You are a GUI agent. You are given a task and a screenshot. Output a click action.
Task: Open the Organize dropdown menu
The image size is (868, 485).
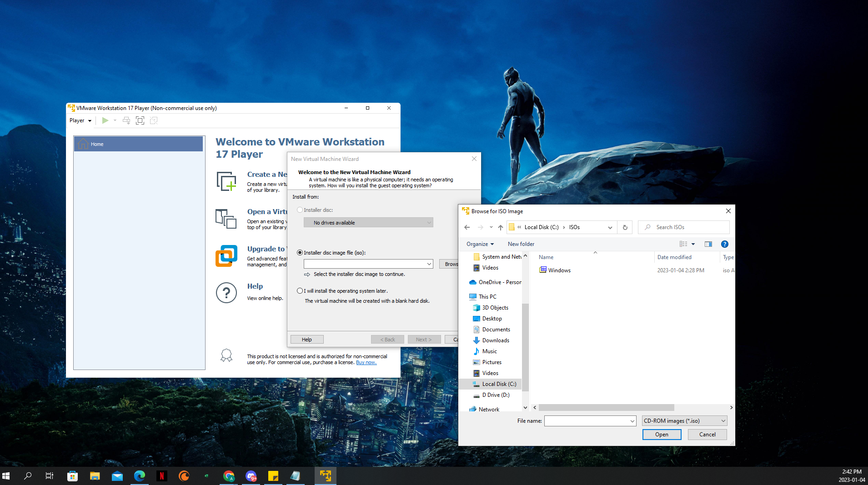480,244
